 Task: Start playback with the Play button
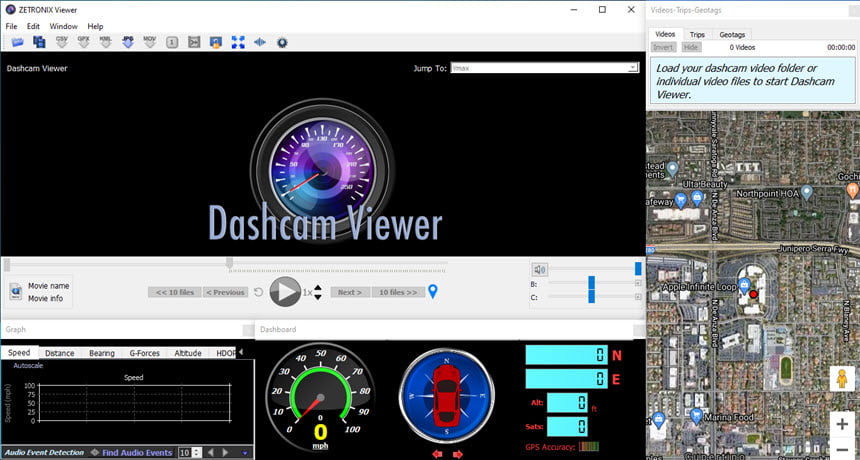pyautogui.click(x=285, y=292)
